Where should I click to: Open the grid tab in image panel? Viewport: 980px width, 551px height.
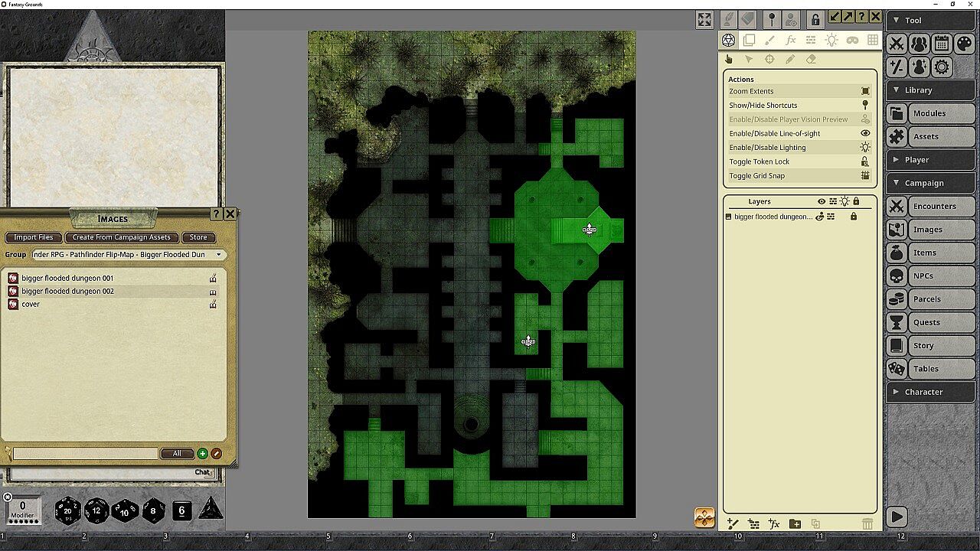coord(873,40)
